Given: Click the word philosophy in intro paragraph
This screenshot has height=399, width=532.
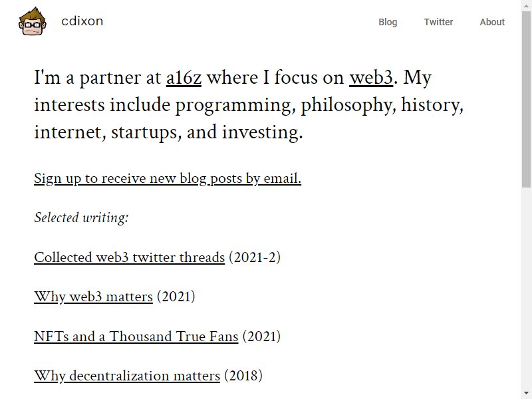Looking at the screenshot, I should click(348, 105).
